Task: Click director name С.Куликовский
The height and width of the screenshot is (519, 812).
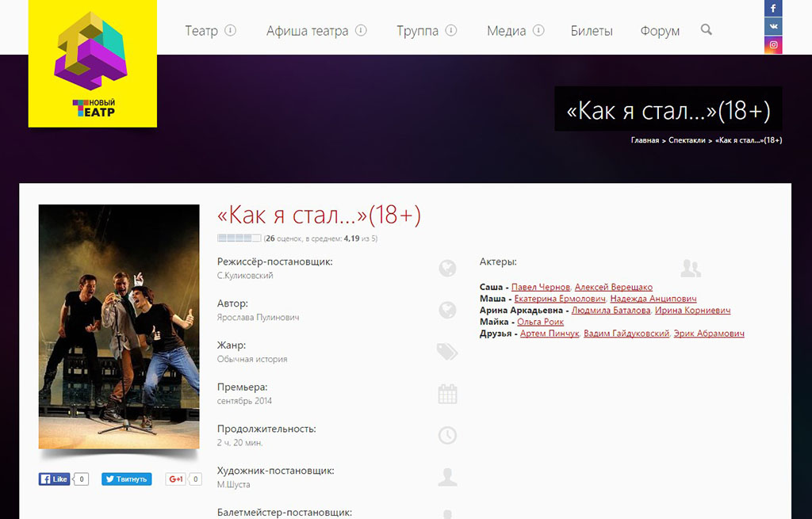Action: coord(245,276)
